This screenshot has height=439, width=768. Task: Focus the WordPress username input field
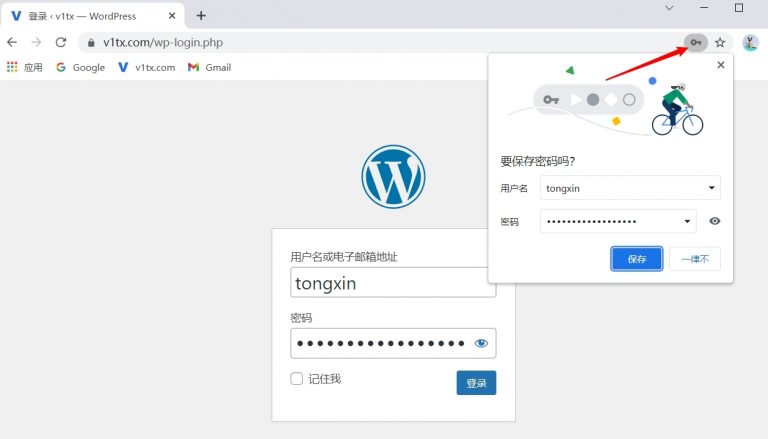tap(393, 283)
